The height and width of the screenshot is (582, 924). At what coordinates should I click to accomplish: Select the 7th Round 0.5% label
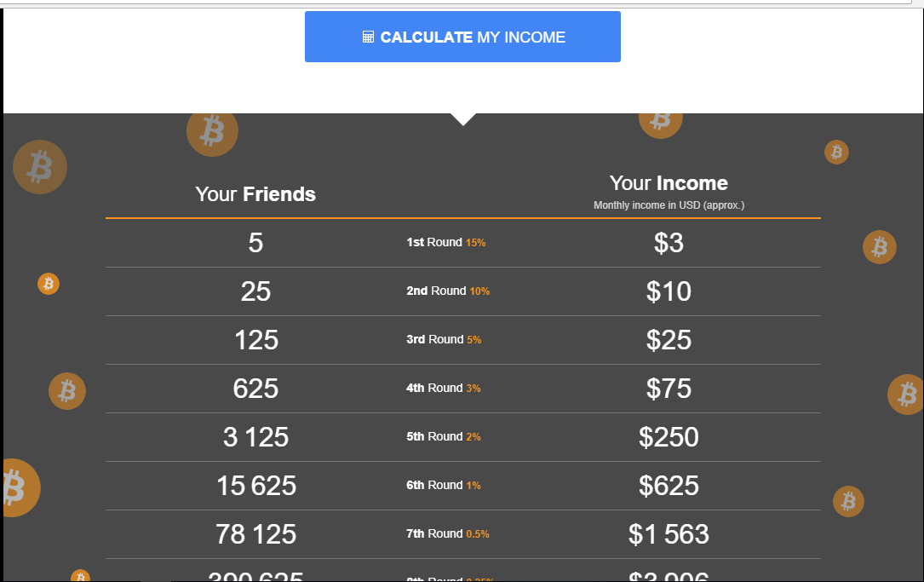pos(447,533)
